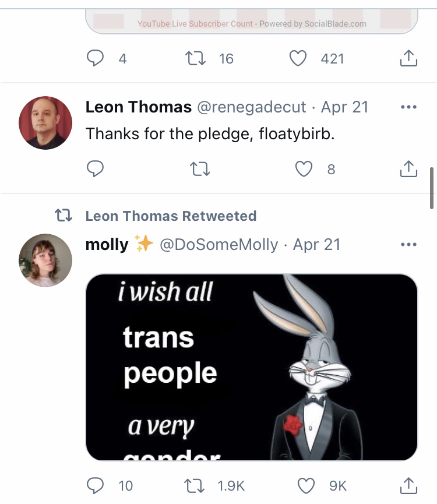Viewport: 437px width, 504px height.
Task: Click the vertical scrollbar thumb
Action: pyautogui.click(x=432, y=188)
